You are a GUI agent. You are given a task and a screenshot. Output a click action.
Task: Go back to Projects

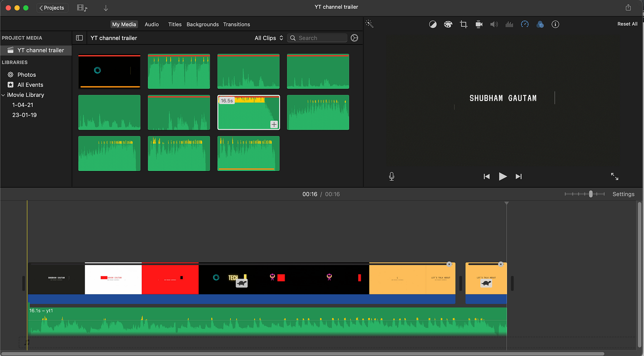tap(52, 8)
